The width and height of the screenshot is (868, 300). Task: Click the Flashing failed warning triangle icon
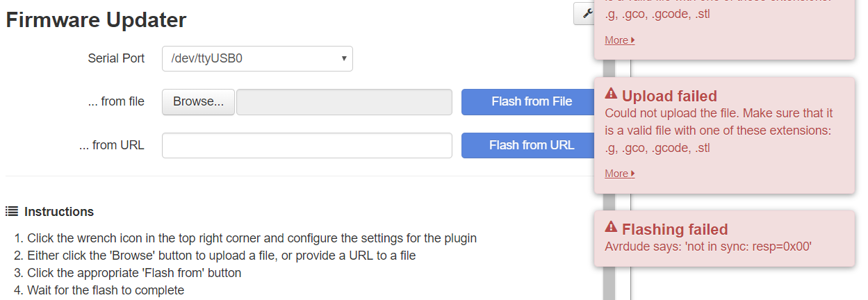pyautogui.click(x=611, y=227)
